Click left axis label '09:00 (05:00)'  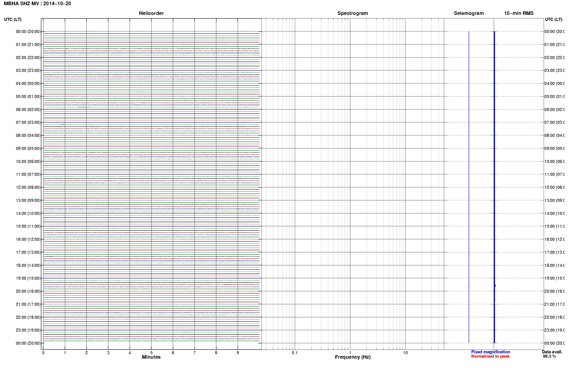click(x=28, y=148)
